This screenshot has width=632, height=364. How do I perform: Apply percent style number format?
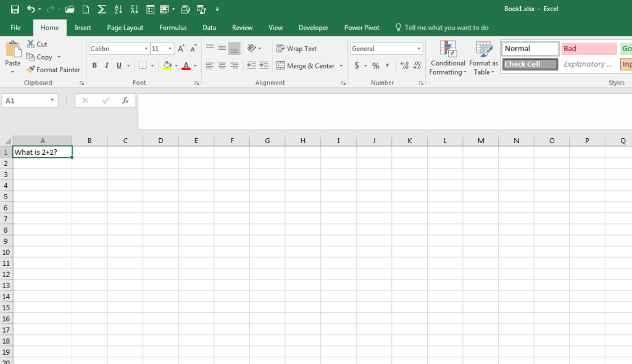tap(376, 65)
